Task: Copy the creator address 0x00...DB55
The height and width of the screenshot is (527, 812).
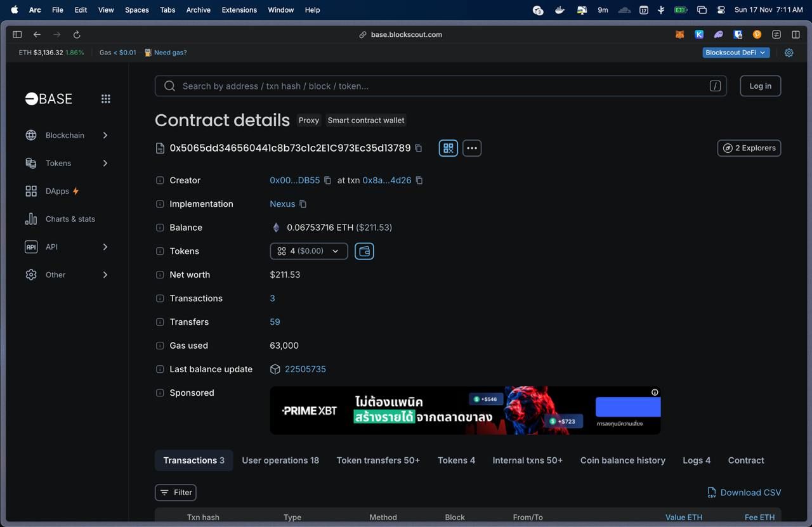Action: click(x=328, y=181)
